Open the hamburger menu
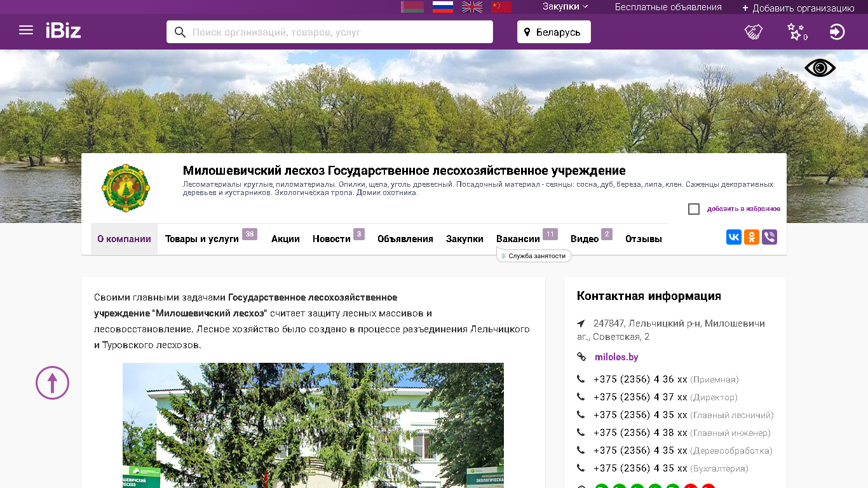This screenshot has height=488, width=868. coord(26,30)
